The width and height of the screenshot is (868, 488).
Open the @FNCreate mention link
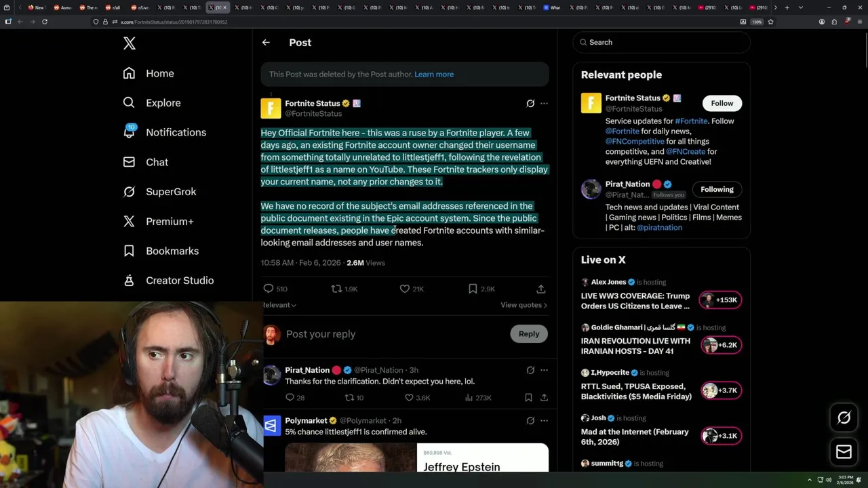pyautogui.click(x=686, y=152)
